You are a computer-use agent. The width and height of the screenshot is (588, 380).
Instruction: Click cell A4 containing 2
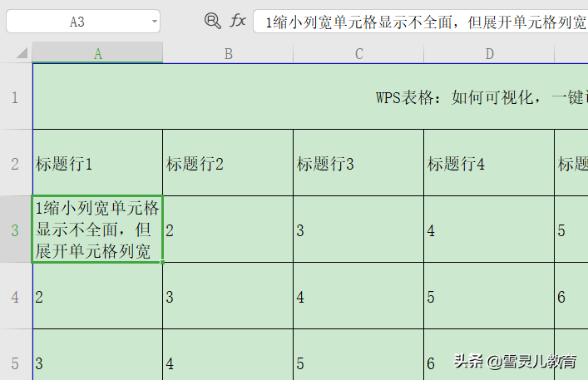click(97, 296)
